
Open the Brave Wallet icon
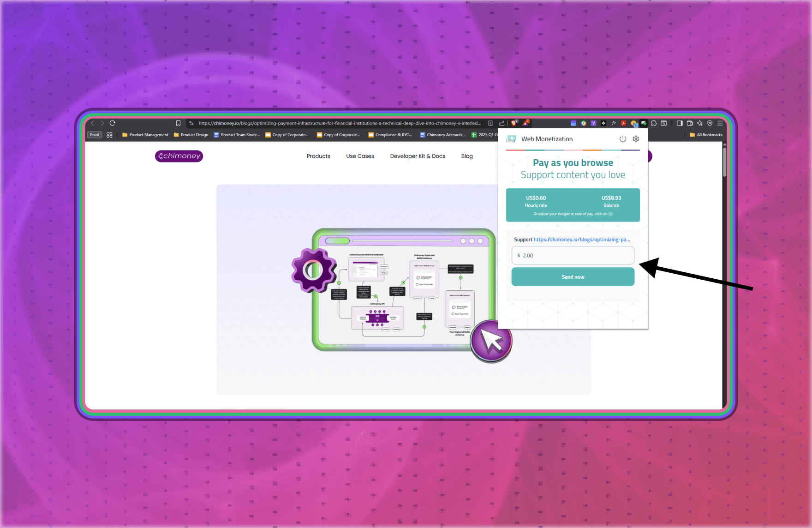(690, 123)
